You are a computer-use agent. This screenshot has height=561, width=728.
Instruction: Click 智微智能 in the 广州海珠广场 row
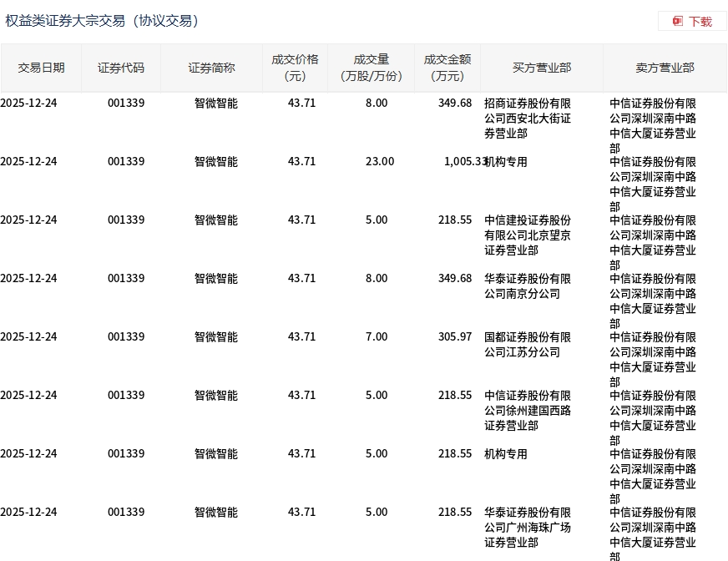pos(216,513)
